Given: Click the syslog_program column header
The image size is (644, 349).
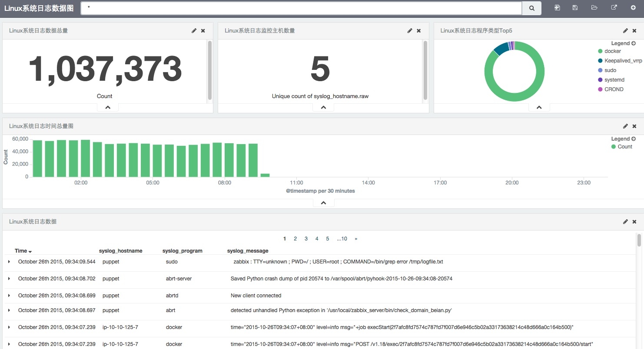Looking at the screenshot, I should coord(183,251).
